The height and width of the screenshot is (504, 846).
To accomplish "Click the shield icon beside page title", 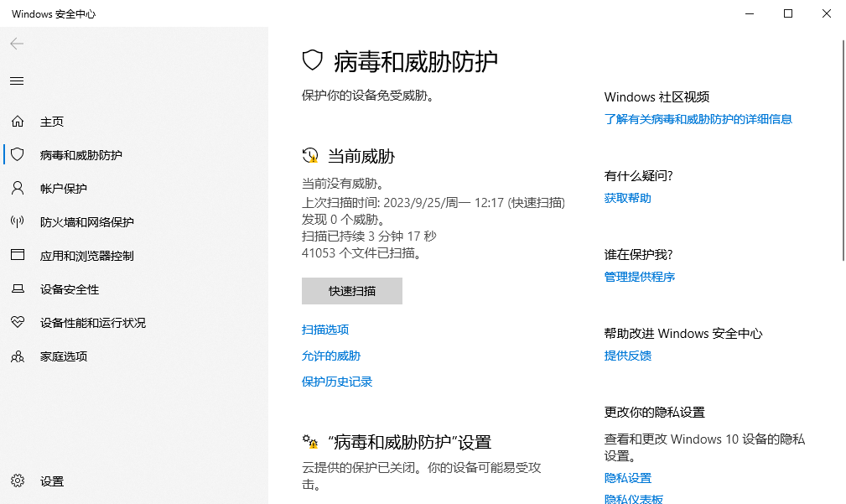I will [x=312, y=60].
